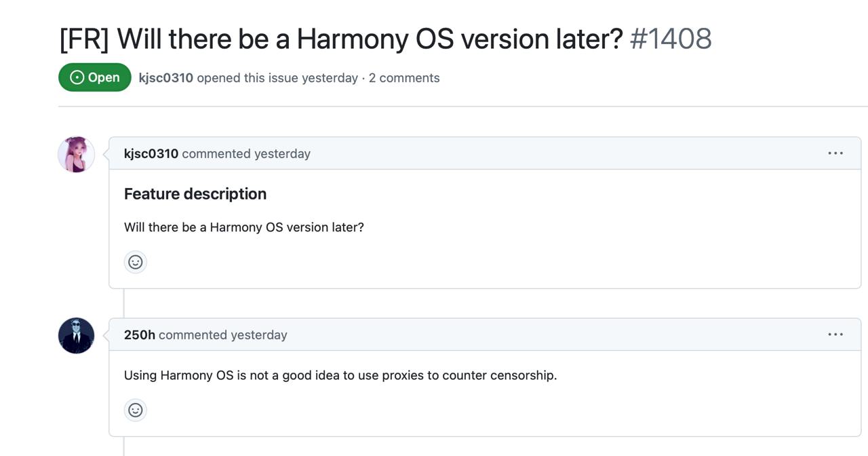Click the issue number #1408

click(671, 39)
